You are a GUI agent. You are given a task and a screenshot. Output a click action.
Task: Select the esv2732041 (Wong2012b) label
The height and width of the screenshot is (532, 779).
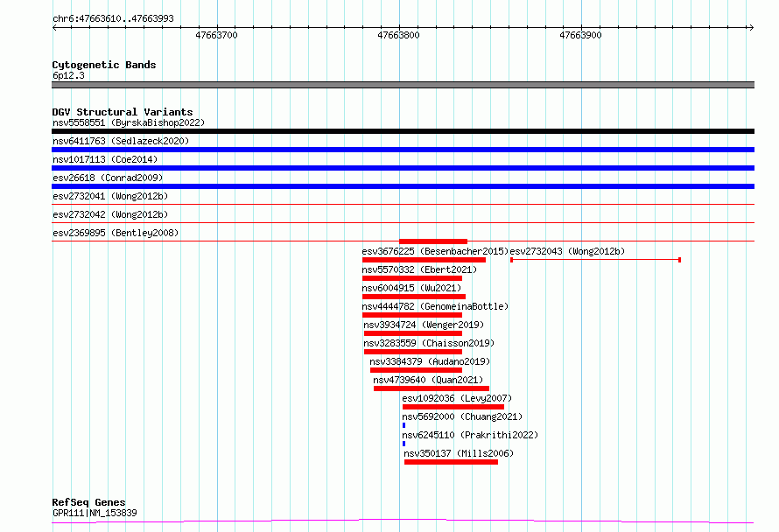[110, 196]
